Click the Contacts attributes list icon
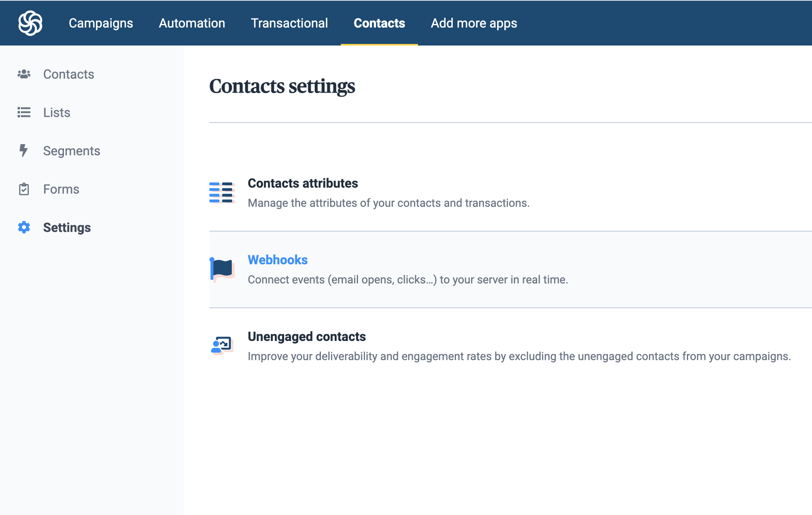 tap(222, 193)
